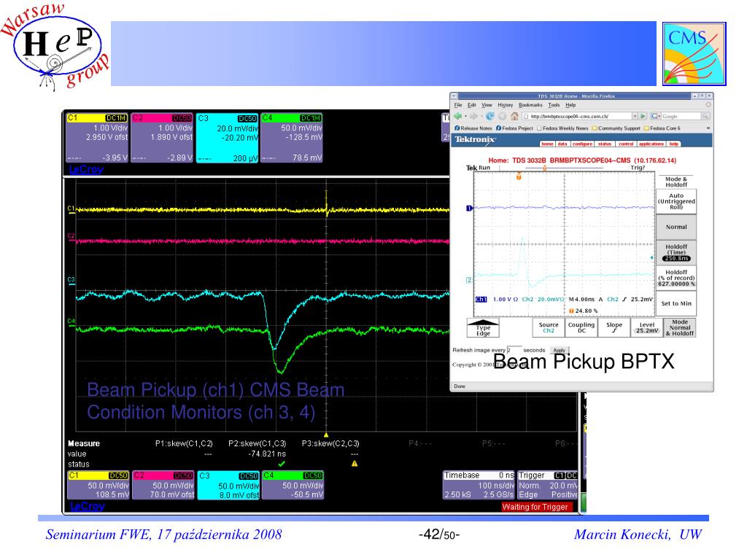This screenshot has width=747, height=560.
Task: Switch to the Tektronix control tab
Action: tap(626, 144)
